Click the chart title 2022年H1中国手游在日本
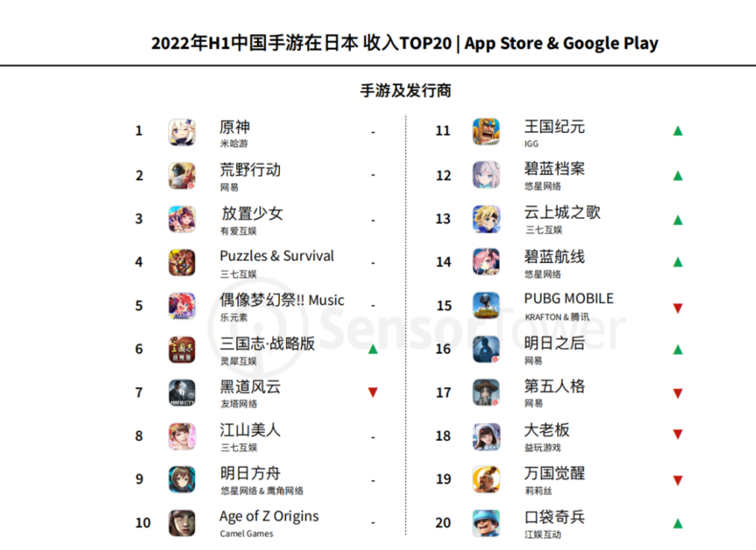This screenshot has width=756, height=550. pyautogui.click(x=255, y=43)
